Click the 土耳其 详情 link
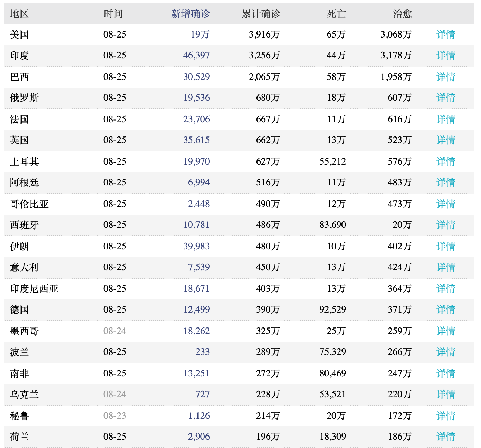481x448 pixels. tap(445, 161)
